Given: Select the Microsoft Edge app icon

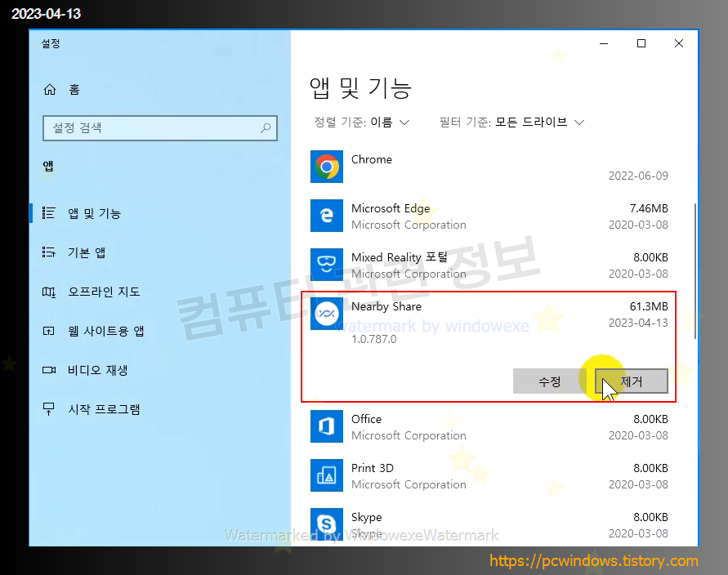Looking at the screenshot, I should 326,216.
